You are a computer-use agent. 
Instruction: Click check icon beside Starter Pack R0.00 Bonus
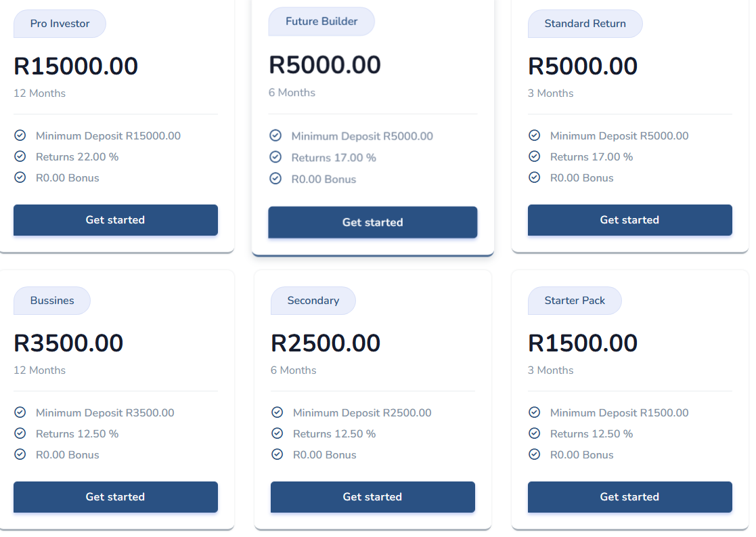535,454
